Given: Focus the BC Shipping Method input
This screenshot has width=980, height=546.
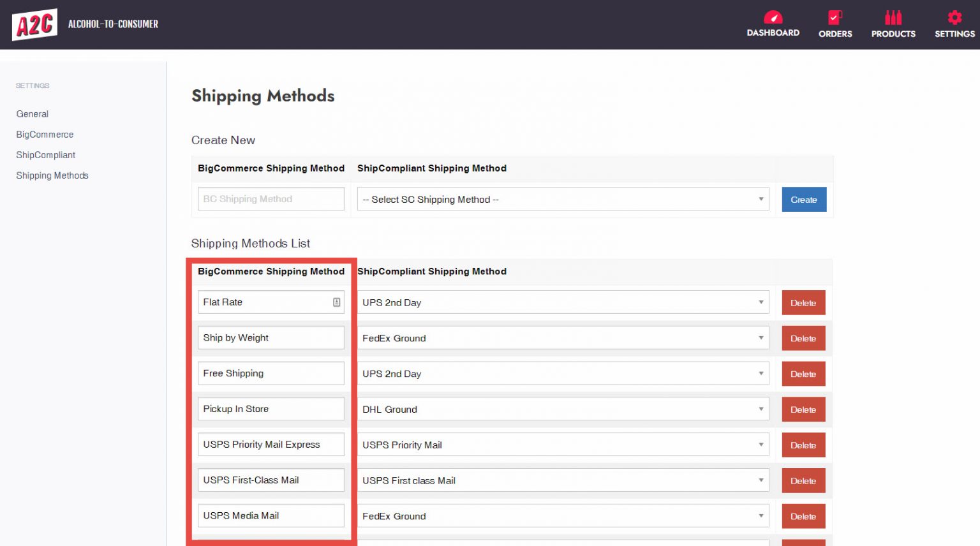Looking at the screenshot, I should tap(271, 199).
